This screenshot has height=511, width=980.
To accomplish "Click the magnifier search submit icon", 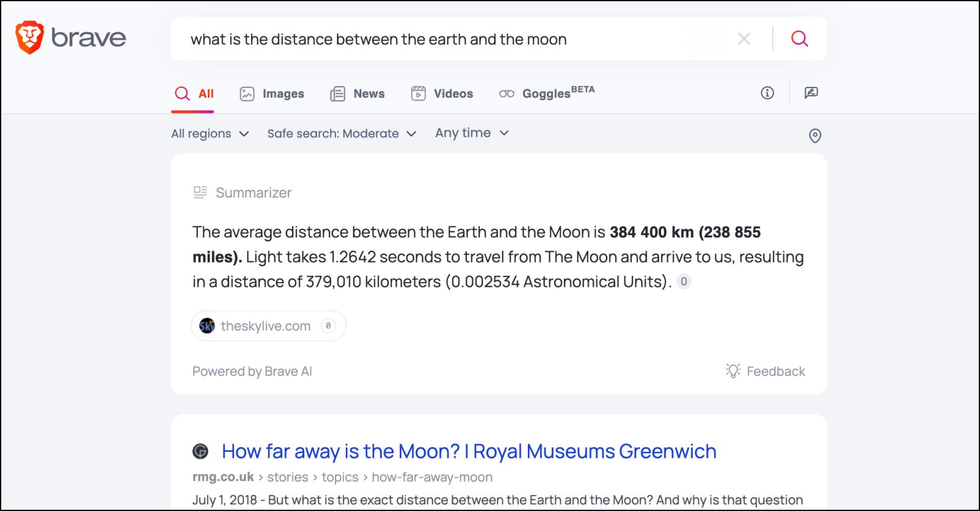I will [800, 39].
